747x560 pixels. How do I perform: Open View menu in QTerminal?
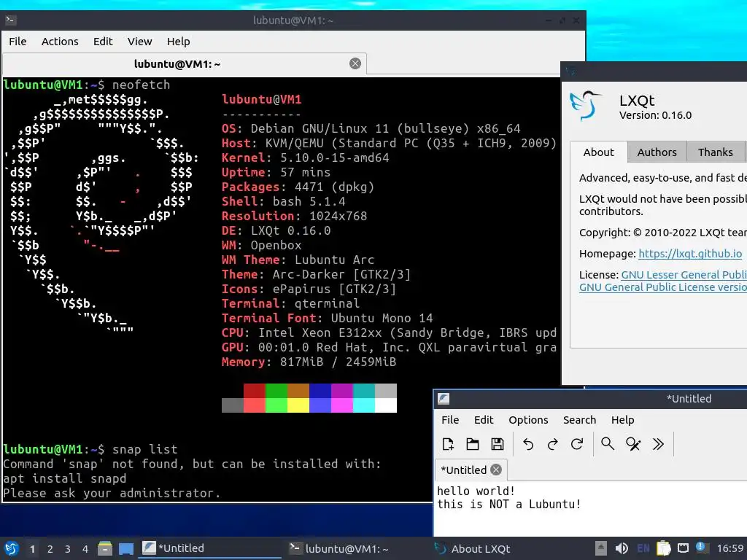pos(139,42)
